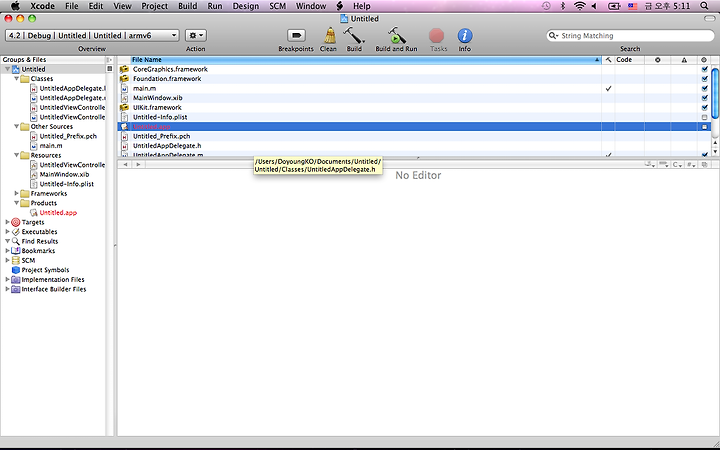
Task: Select MainWindow.xib in Resources group
Action: [x=64, y=174]
